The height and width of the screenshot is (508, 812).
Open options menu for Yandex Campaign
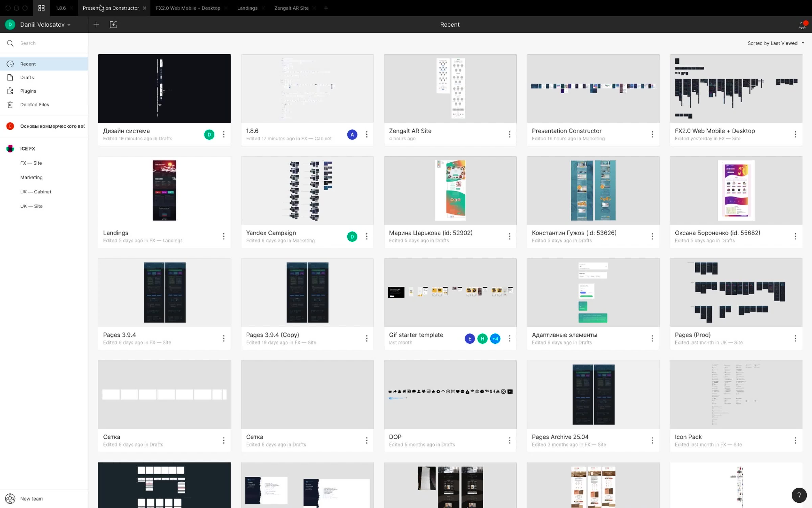pyautogui.click(x=366, y=237)
